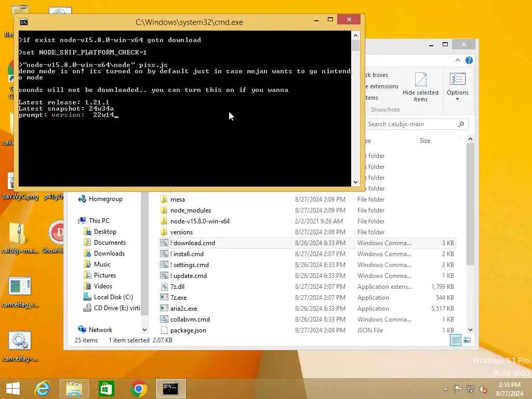
Task: Select first cancelfag desktop shortcut icon
Action: [x=20, y=292]
